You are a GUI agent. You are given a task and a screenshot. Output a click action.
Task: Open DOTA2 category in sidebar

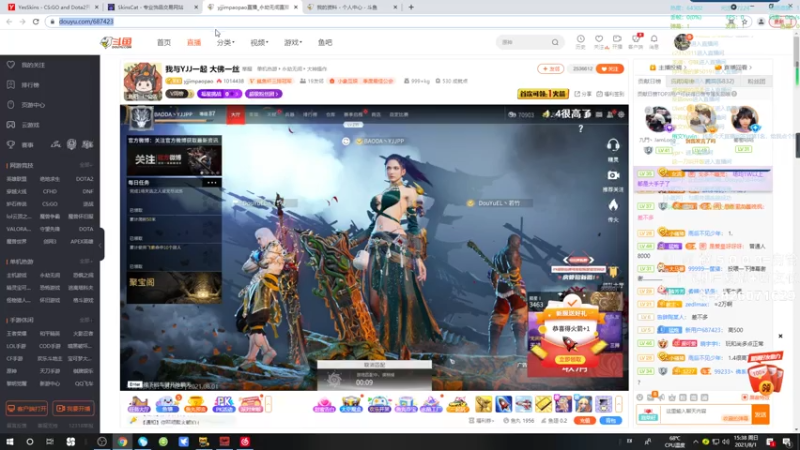coord(84,179)
